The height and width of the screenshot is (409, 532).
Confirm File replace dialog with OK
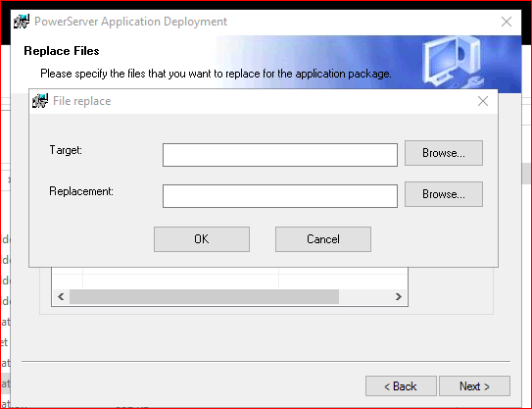pos(202,239)
